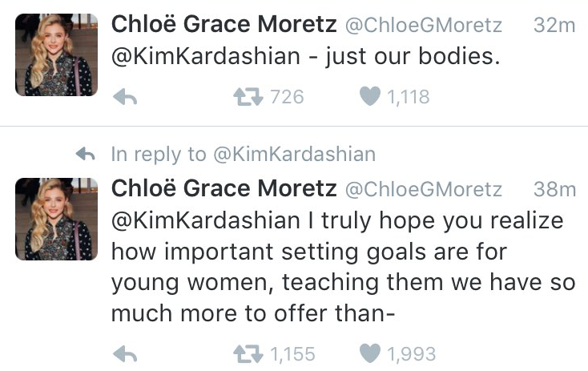Open Chloë Grace Moretz name on first tweet

224,24
